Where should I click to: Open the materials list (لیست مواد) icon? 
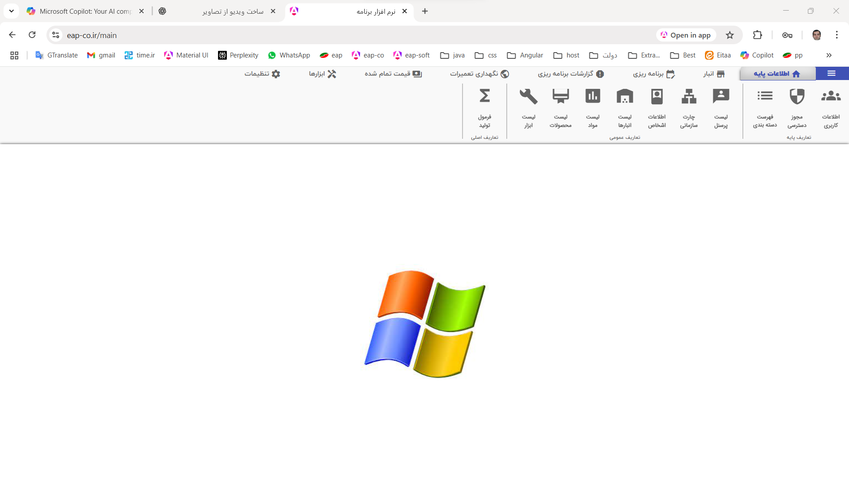pyautogui.click(x=593, y=96)
